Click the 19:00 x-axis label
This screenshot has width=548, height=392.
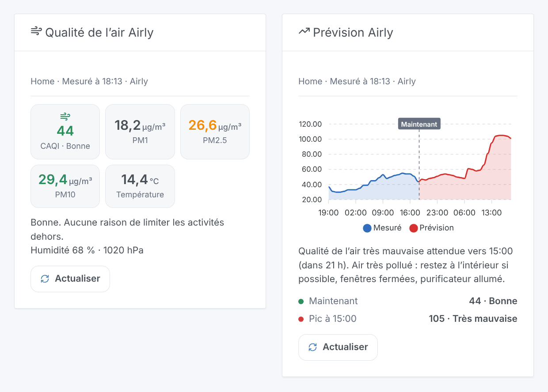pos(328,213)
